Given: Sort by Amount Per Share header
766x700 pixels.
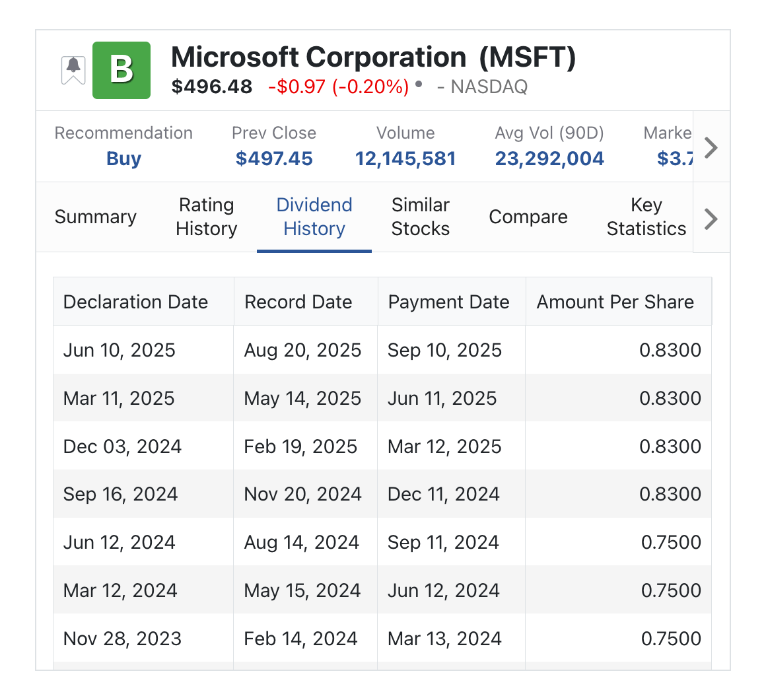Looking at the screenshot, I should point(615,302).
